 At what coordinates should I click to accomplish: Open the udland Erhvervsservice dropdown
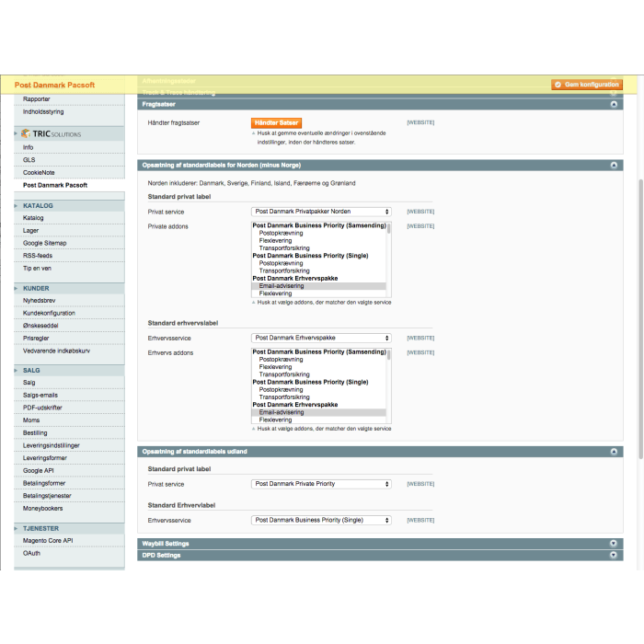[321, 520]
